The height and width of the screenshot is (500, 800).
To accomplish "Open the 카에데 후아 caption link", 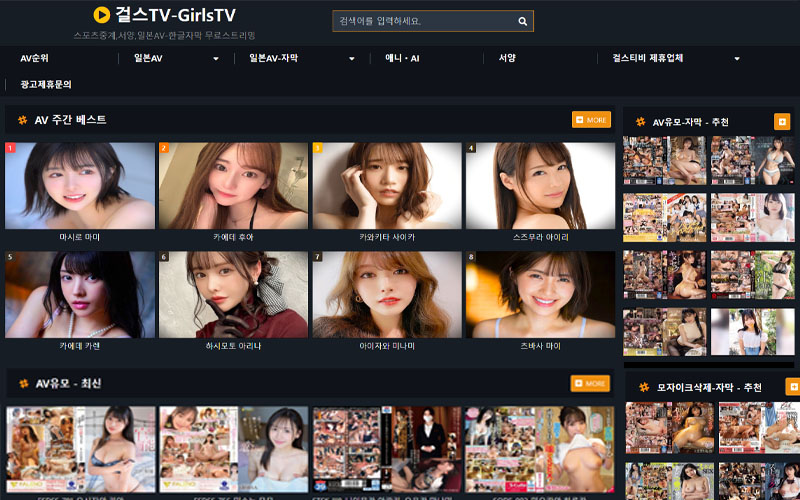I will [x=233, y=237].
